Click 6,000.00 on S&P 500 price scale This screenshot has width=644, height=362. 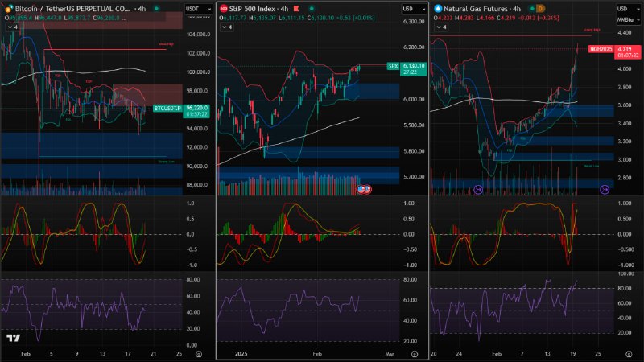point(414,99)
